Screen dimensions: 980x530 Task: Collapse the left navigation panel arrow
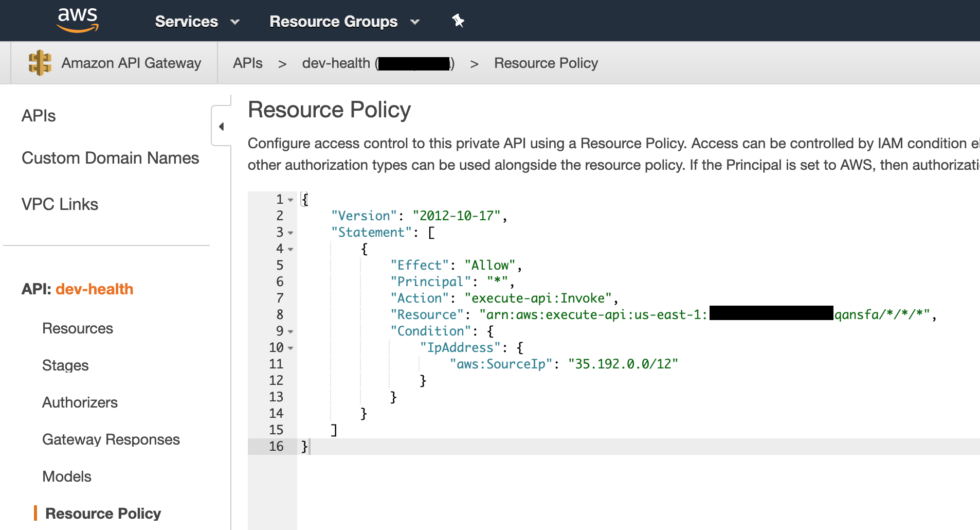(221, 127)
